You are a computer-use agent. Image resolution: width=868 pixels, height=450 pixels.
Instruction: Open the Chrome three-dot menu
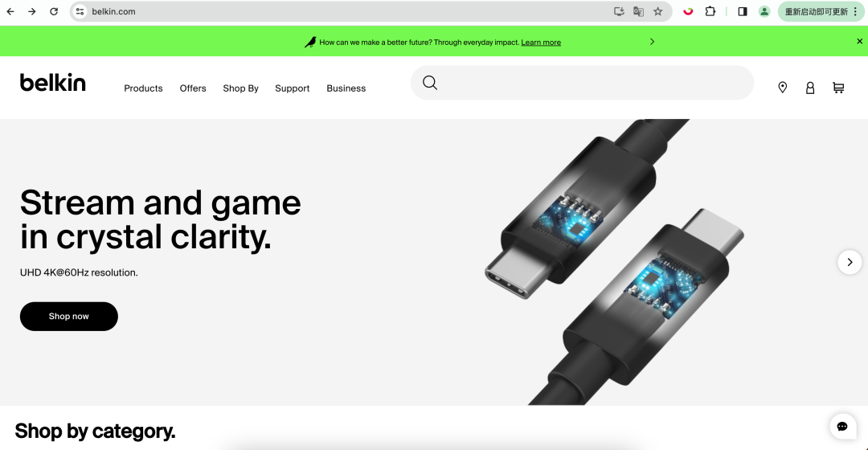click(x=855, y=11)
